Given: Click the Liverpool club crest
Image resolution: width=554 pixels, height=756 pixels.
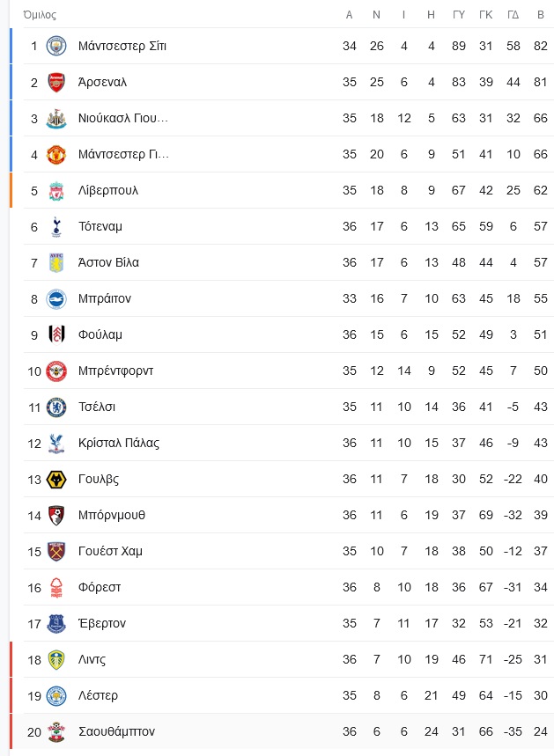Looking at the screenshot, I should [56, 190].
